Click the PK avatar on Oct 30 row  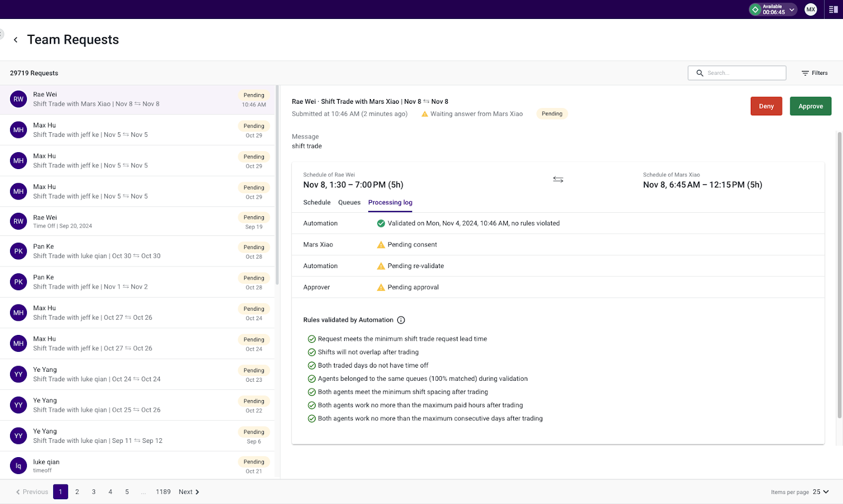[18, 251]
